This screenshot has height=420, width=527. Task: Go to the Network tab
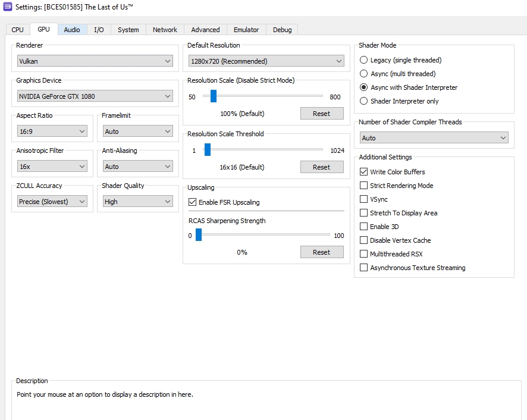click(165, 30)
